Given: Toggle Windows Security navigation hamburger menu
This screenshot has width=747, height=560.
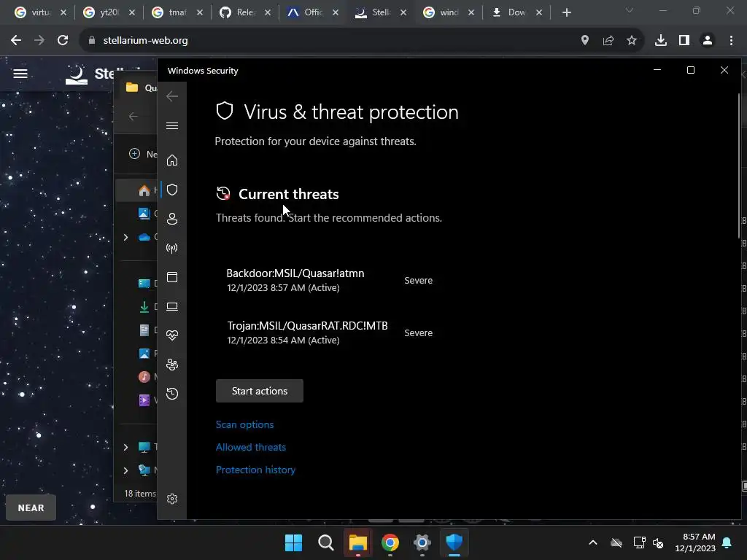Looking at the screenshot, I should (x=172, y=125).
